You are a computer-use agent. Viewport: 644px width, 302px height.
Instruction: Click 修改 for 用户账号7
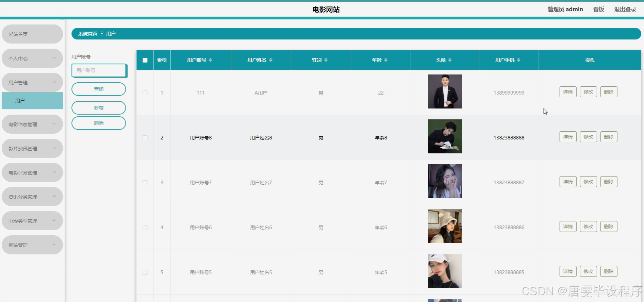click(x=588, y=182)
